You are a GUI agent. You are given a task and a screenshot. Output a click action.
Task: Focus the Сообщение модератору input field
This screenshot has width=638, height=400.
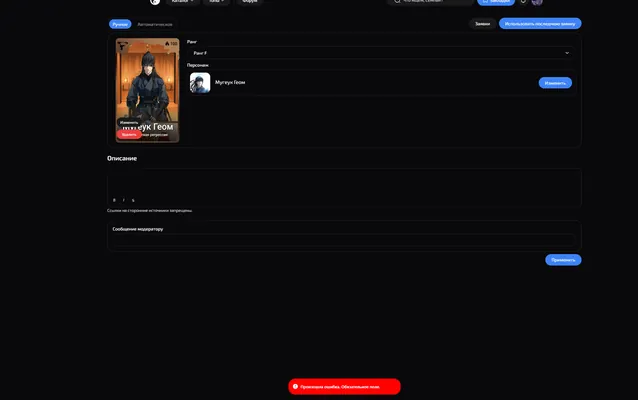click(344, 240)
